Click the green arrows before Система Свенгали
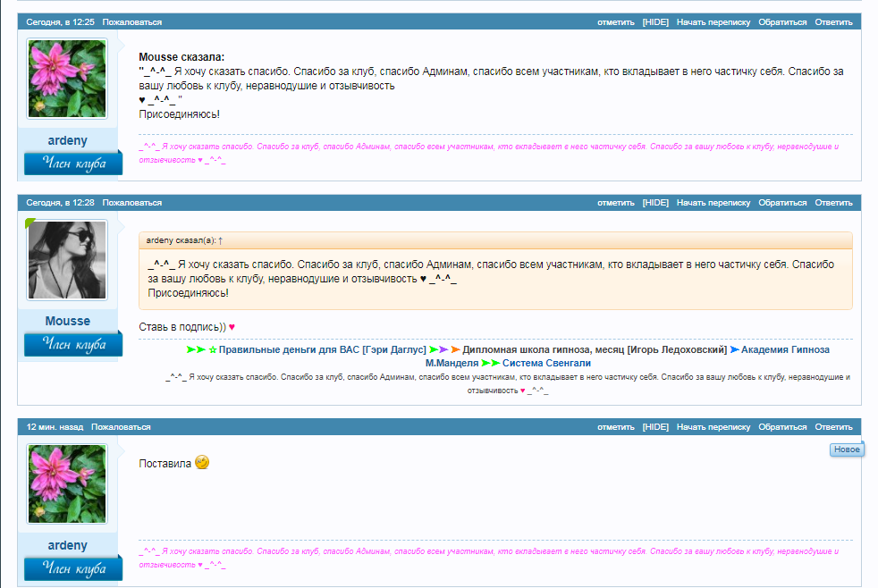This screenshot has width=878, height=588. [491, 363]
